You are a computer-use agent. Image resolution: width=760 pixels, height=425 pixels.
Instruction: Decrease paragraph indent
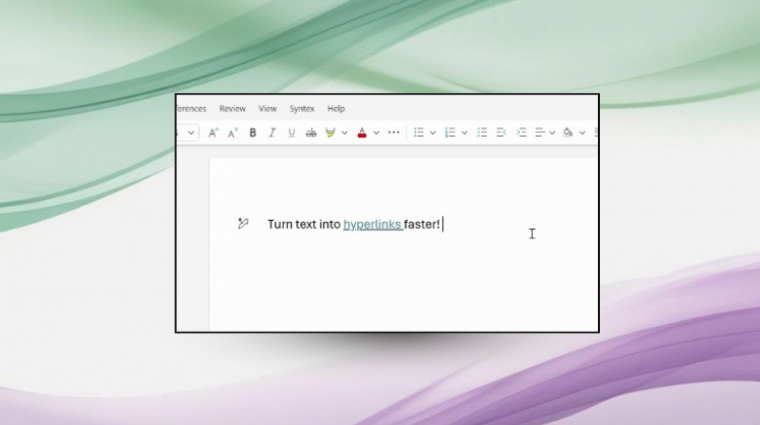pos(501,133)
